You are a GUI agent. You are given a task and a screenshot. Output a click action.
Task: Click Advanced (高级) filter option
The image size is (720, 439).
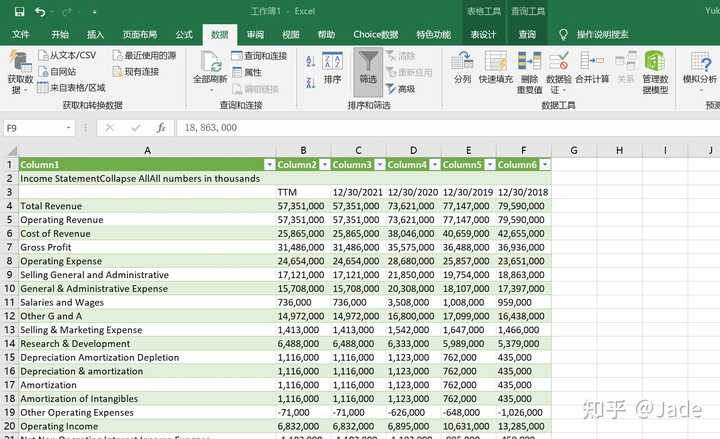click(x=400, y=89)
